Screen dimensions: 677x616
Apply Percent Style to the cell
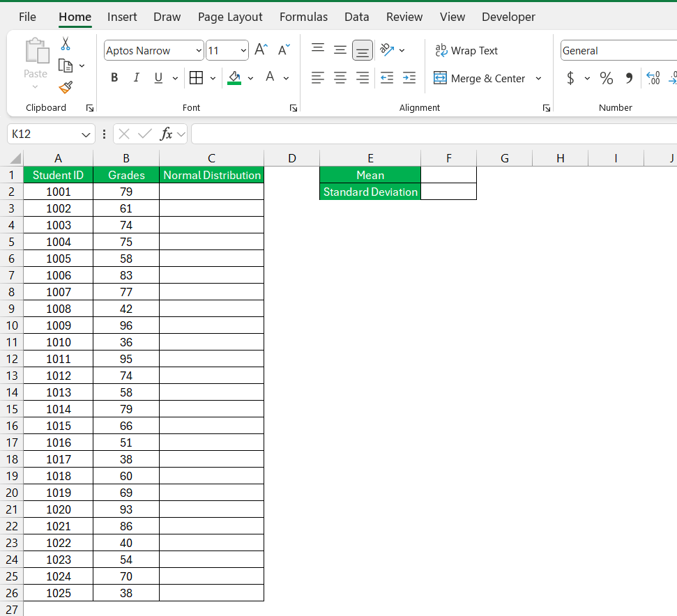[606, 78]
